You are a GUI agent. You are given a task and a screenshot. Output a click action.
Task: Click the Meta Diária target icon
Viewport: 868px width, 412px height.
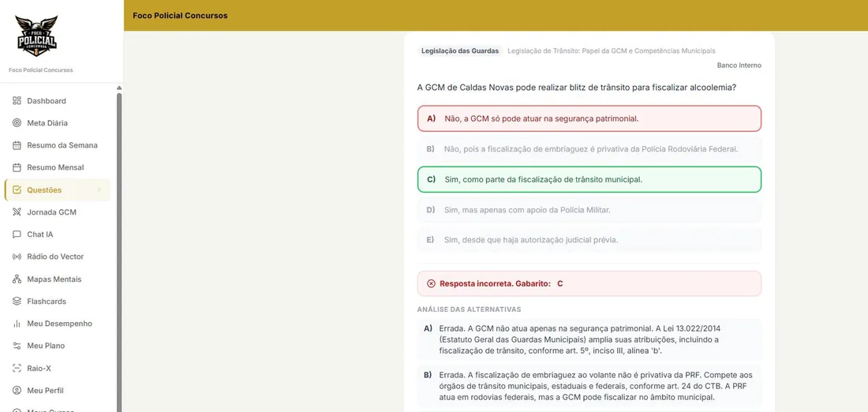tap(17, 123)
